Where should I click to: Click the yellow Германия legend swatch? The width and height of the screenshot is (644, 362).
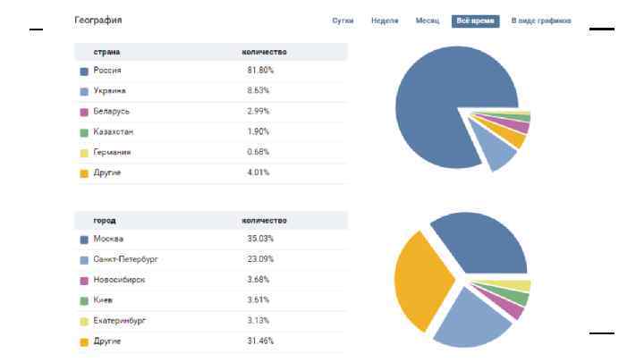click(x=84, y=153)
